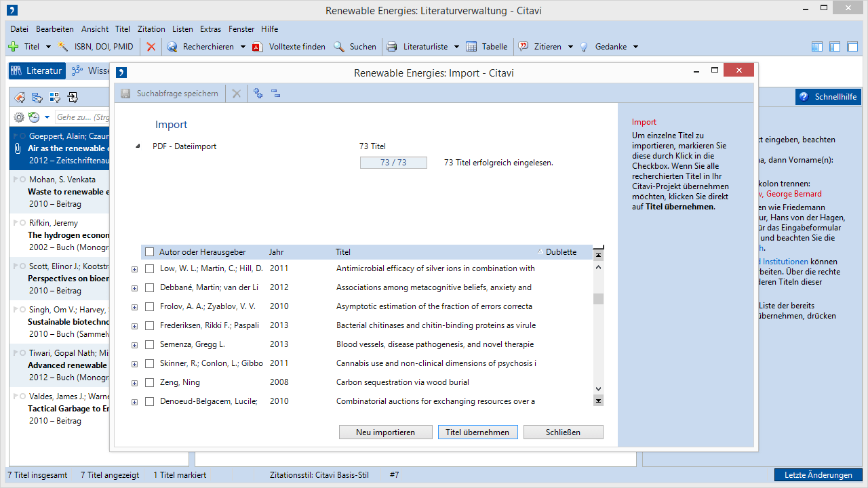
Task: Click the Volltexte finden PDF icon
Action: 257,47
